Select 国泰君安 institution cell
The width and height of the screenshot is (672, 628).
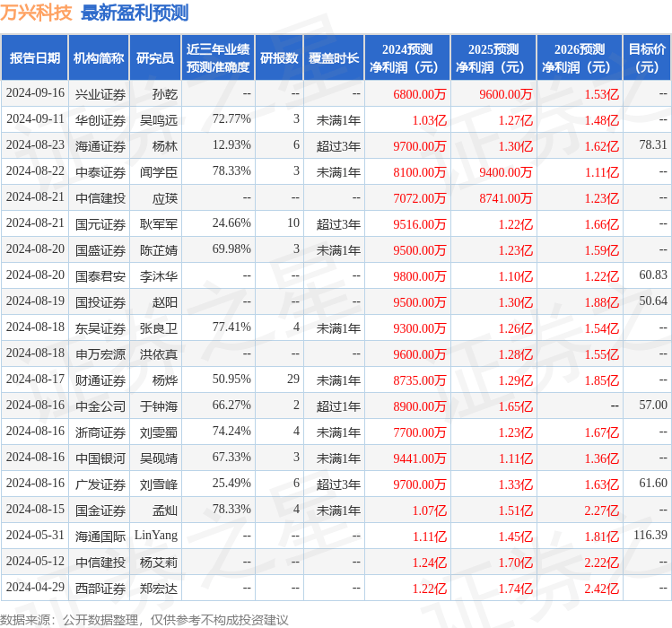click(100, 276)
